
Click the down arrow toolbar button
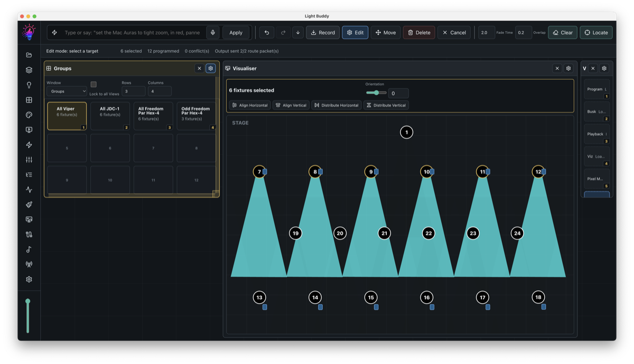pyautogui.click(x=298, y=32)
